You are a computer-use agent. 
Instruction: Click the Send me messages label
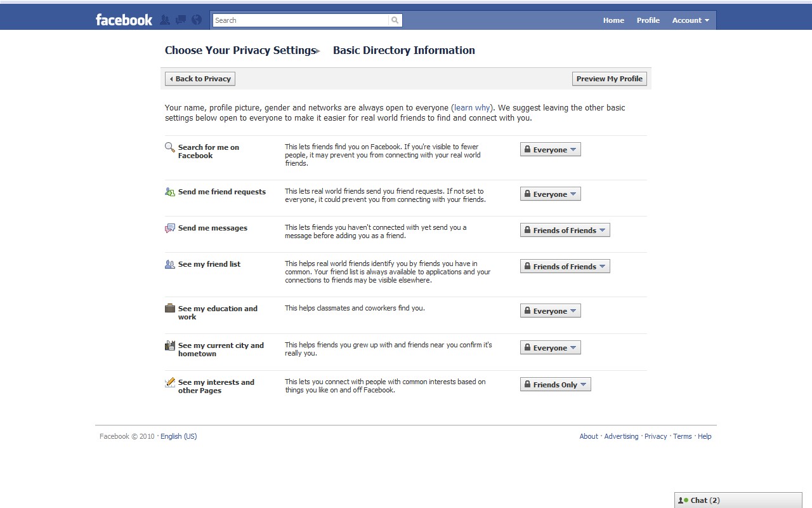pyautogui.click(x=213, y=228)
